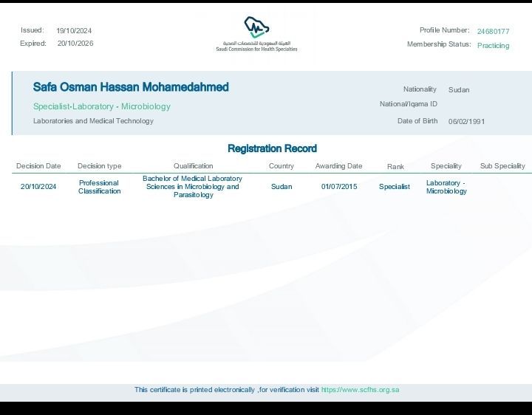The height and width of the screenshot is (415, 532).
Task: Select the Qualification column header
Action: [193, 166]
